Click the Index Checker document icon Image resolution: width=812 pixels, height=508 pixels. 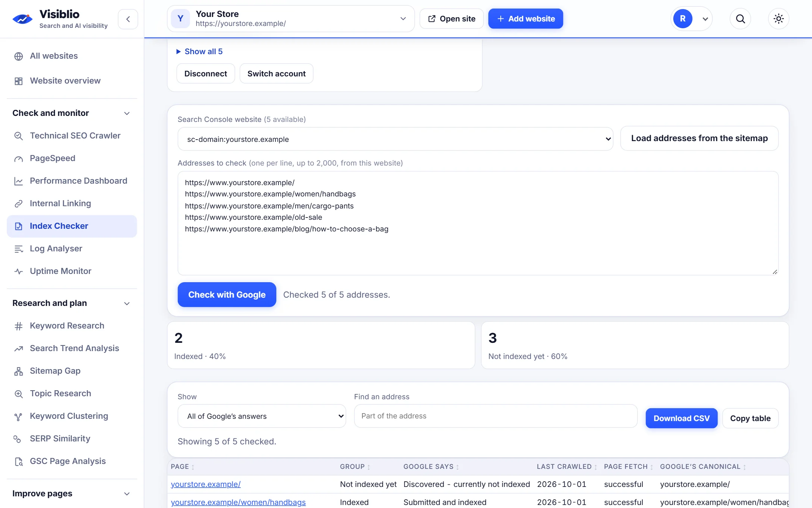(18, 227)
